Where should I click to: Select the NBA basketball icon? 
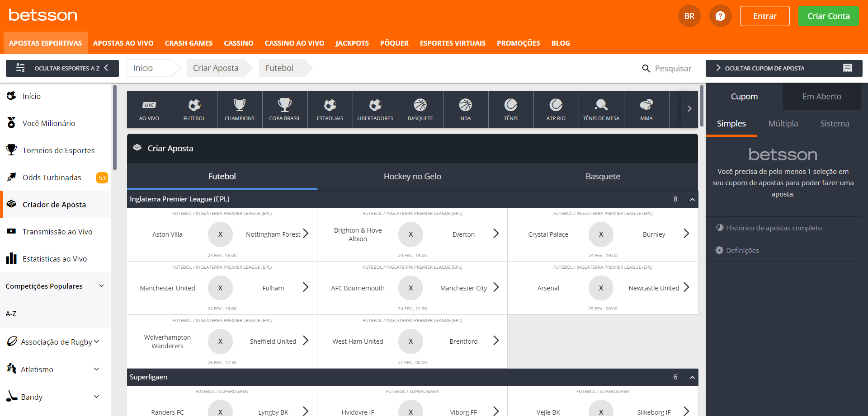[466, 109]
